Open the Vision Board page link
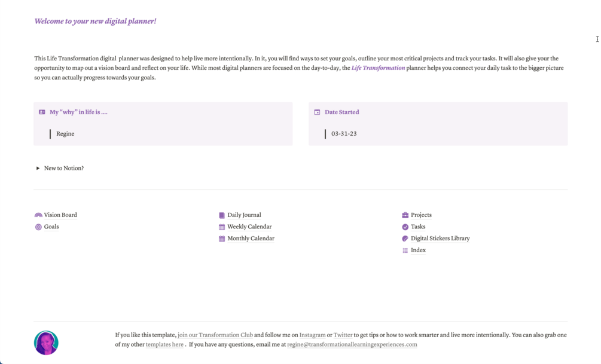The width and height of the screenshot is (601, 364). (x=60, y=215)
